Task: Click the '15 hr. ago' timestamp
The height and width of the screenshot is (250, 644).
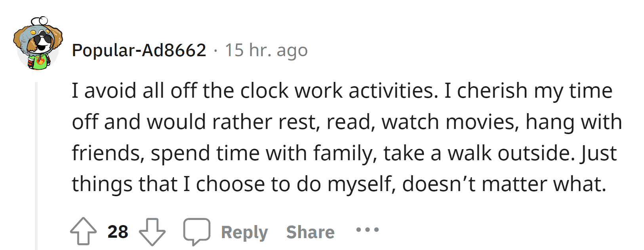Action: 266,50
